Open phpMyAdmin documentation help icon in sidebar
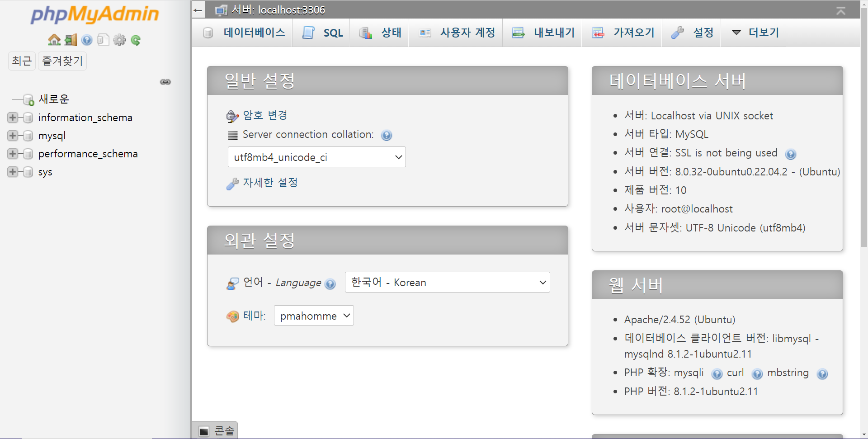Screen dimensions: 868x439 click(x=87, y=40)
